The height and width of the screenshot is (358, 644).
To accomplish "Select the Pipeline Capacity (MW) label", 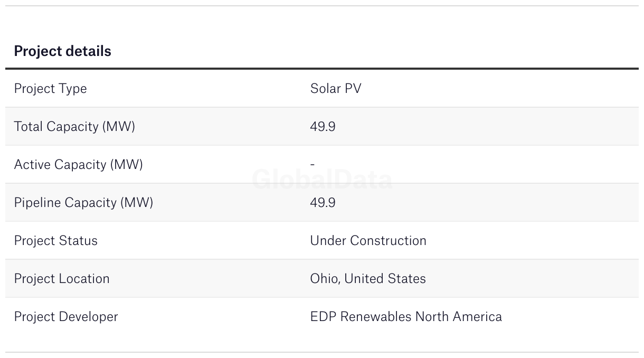I will coord(83,203).
